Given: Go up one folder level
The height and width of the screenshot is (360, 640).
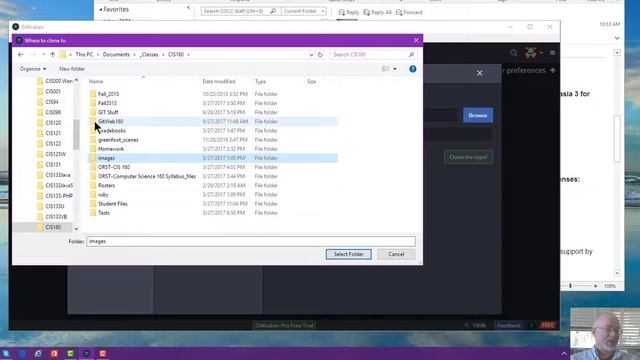Looking at the screenshot, I should (53, 54).
